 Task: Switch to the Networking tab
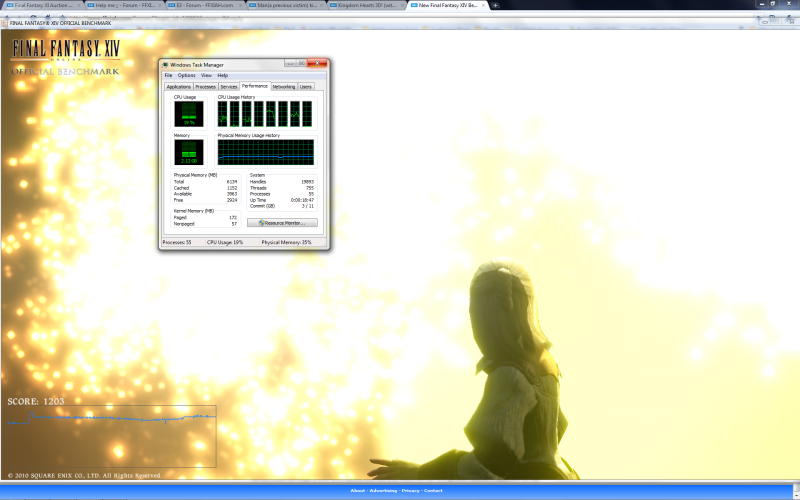[284, 87]
